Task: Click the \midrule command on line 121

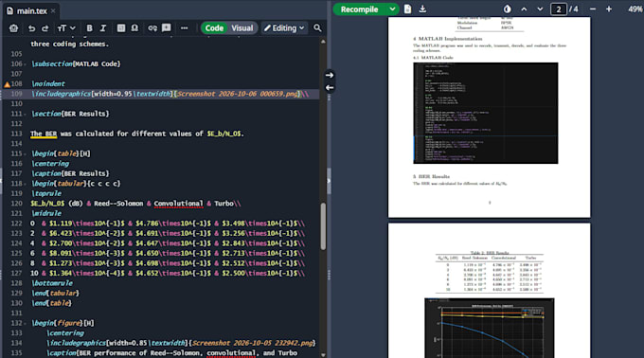Action: tap(46, 213)
